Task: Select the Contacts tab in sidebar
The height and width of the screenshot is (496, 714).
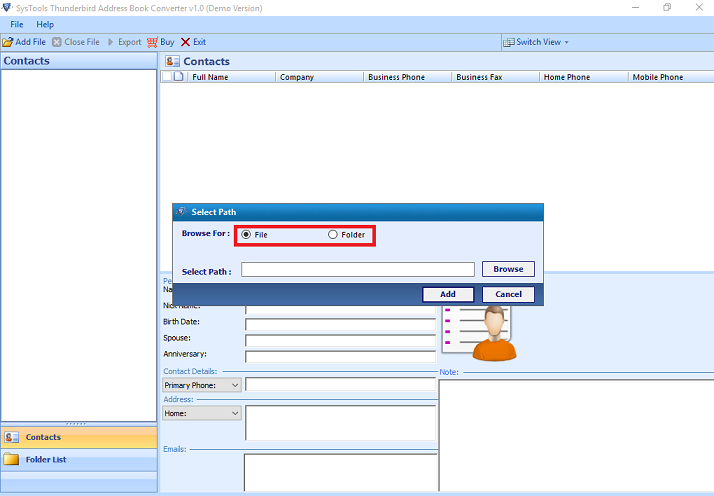Action: coord(79,437)
